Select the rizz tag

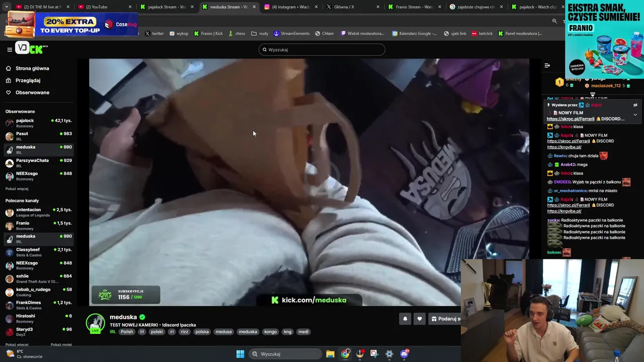[x=185, y=332]
